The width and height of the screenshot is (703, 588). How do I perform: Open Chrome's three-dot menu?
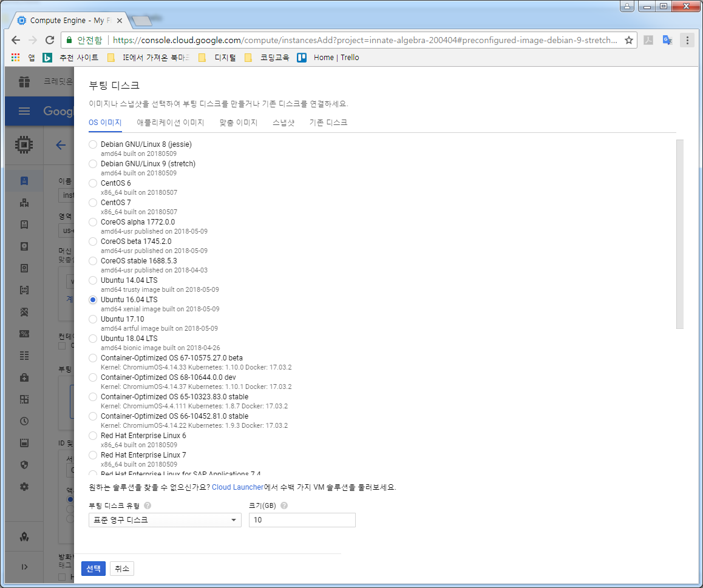[687, 40]
